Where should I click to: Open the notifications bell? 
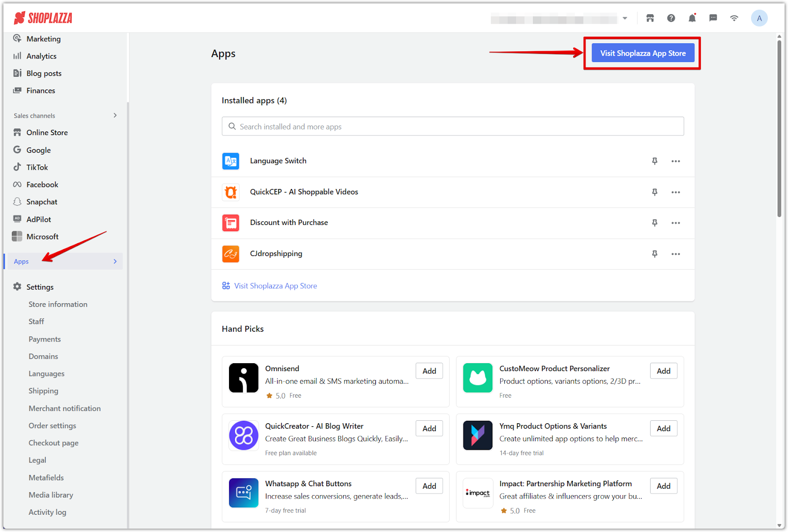692,18
